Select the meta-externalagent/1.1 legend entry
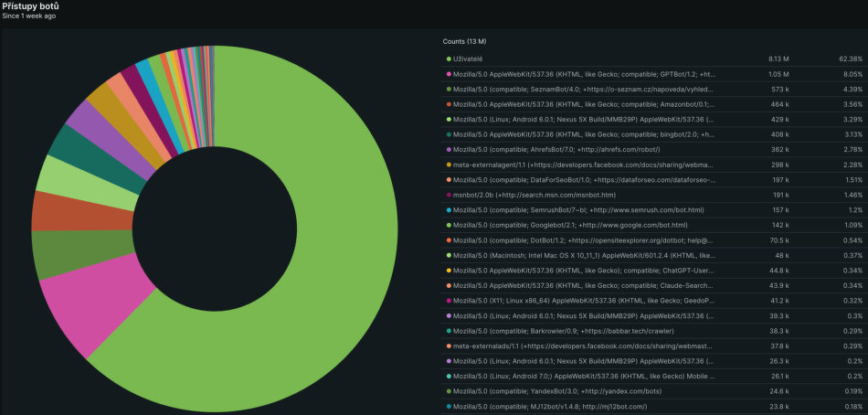Image resolution: width=868 pixels, height=415 pixels. pyautogui.click(x=583, y=165)
